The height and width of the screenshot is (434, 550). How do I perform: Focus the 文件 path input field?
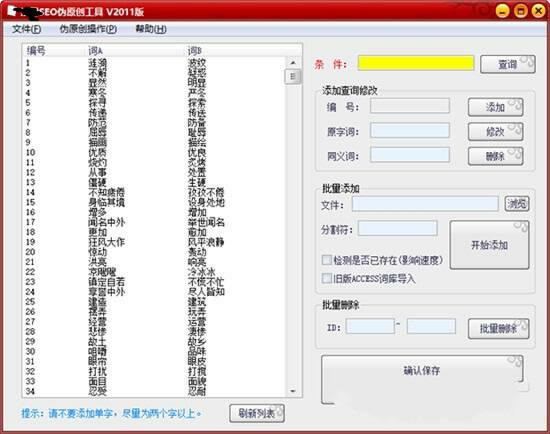[425, 204]
